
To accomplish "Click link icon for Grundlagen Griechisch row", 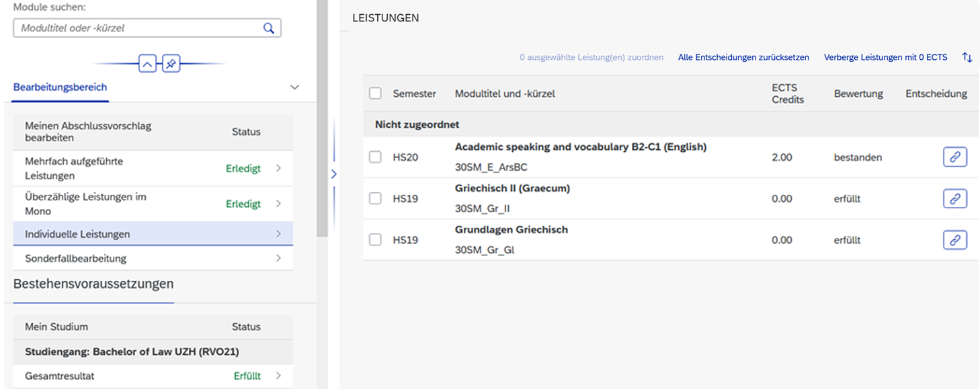I will coord(954,240).
